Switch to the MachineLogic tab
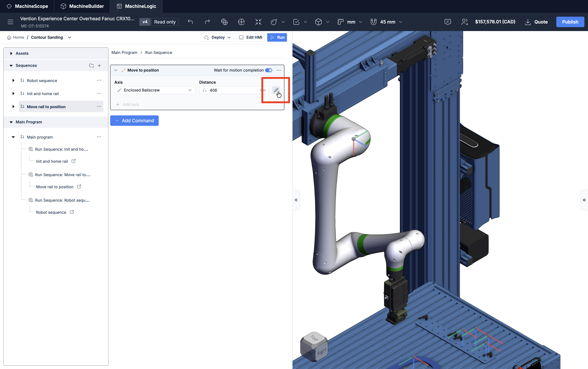 pyautogui.click(x=136, y=6)
